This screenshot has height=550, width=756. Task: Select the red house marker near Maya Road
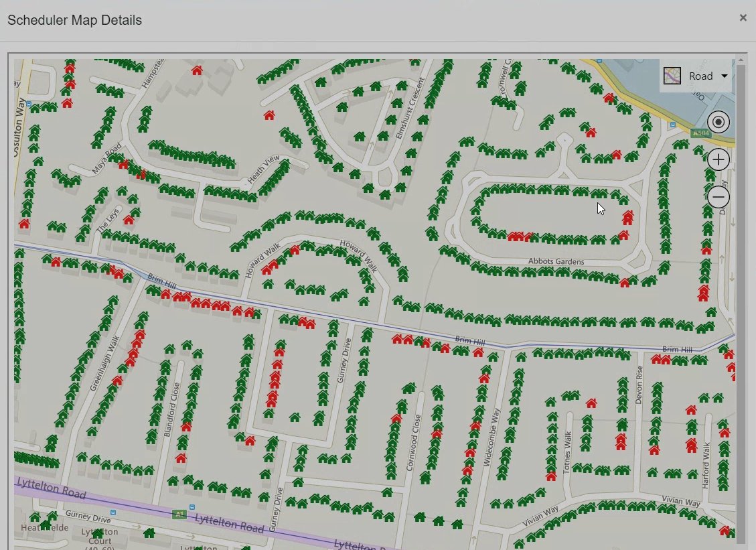[123, 164]
